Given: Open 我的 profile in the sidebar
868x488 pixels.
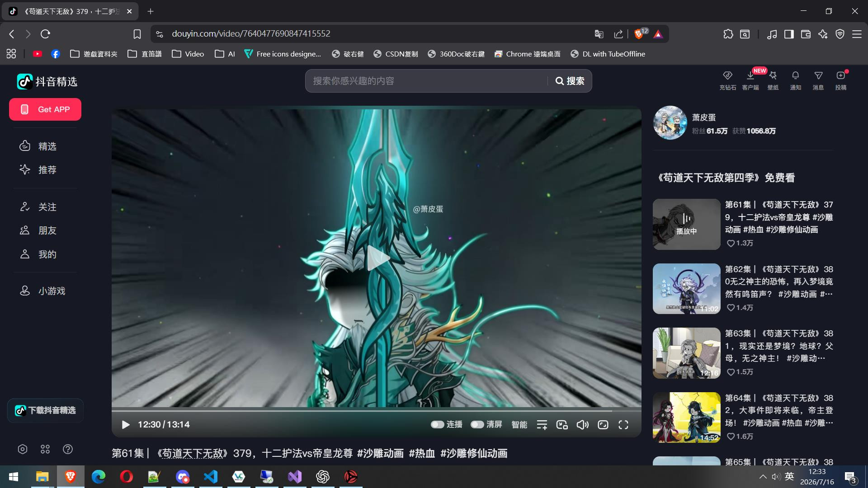Looking at the screenshot, I should (45, 254).
